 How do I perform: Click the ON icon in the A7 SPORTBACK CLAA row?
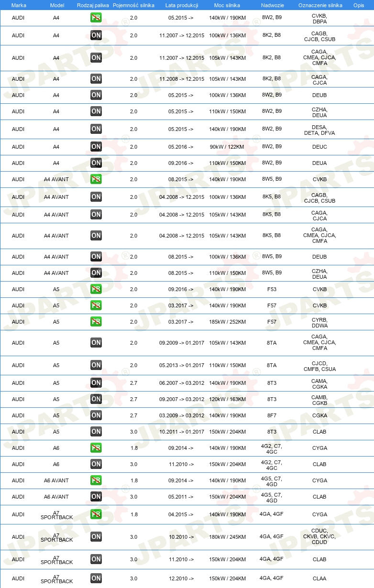coord(96,578)
